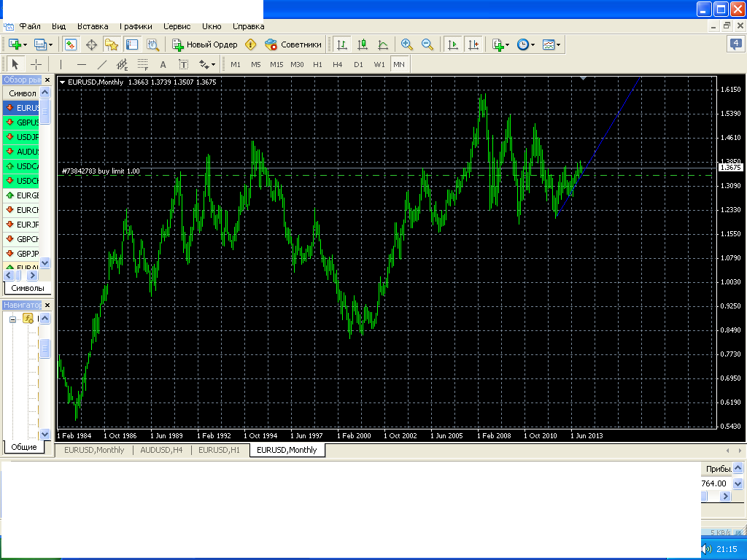Screen dimensions: 747x560
Task: Select the EURGBP row in Market Watch
Action: [x=21, y=195]
